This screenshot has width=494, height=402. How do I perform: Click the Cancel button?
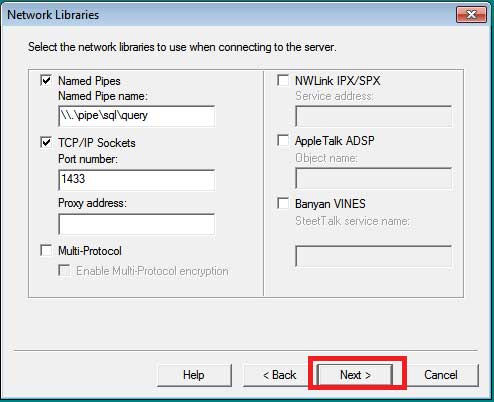(x=441, y=375)
